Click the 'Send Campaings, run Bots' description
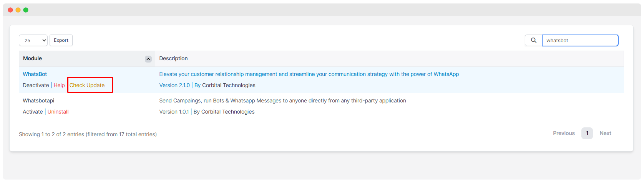The image size is (644, 183). coord(282,101)
